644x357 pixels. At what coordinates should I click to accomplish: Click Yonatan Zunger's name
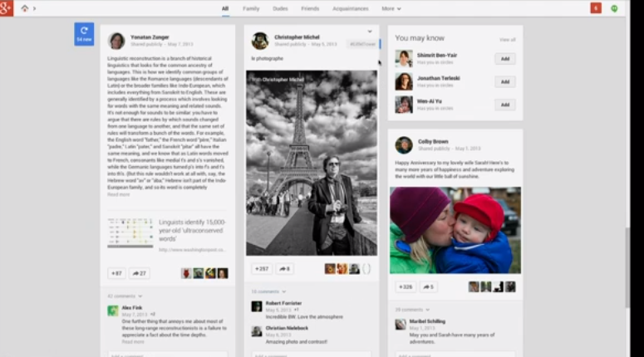pyautogui.click(x=150, y=37)
